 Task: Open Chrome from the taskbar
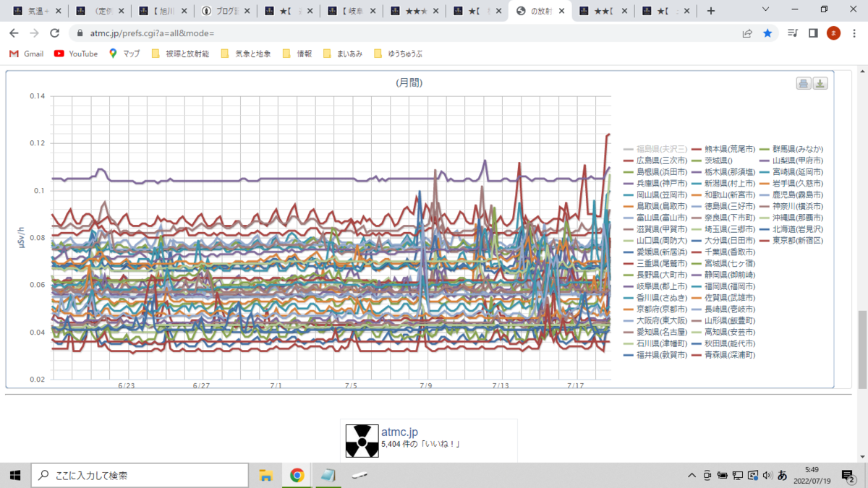[297, 476]
